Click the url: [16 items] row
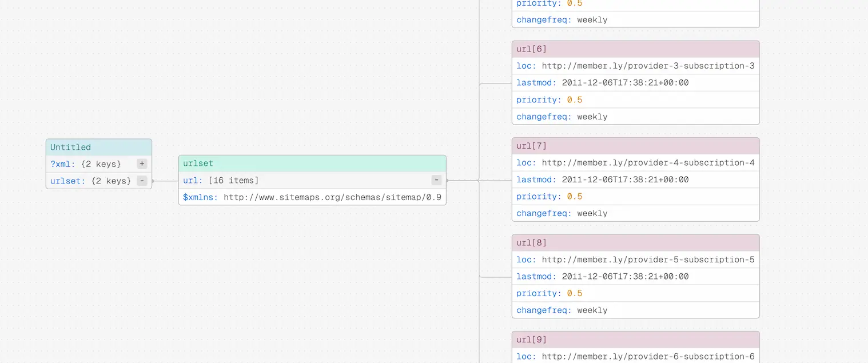Screen dimensions: 868x363 click(312, 180)
